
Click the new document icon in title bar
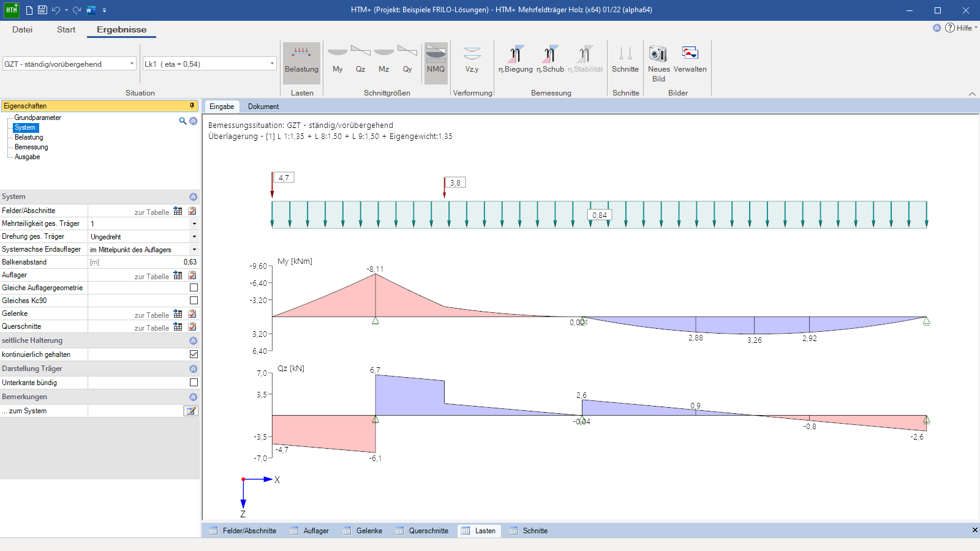tap(29, 10)
